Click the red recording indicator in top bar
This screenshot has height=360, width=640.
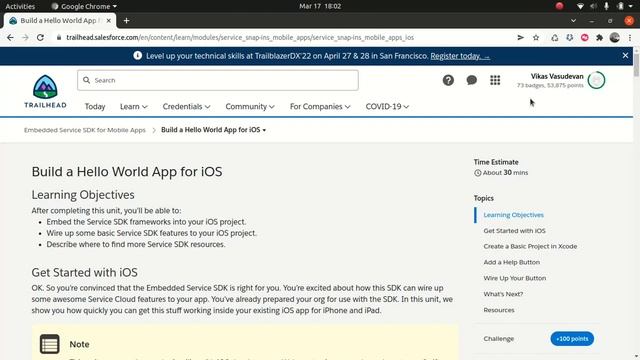(x=560, y=6)
